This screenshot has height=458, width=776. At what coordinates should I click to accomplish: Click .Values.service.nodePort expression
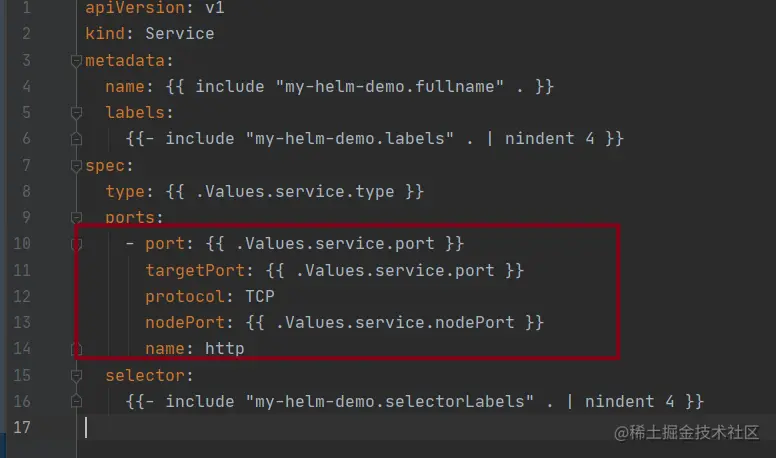394,323
